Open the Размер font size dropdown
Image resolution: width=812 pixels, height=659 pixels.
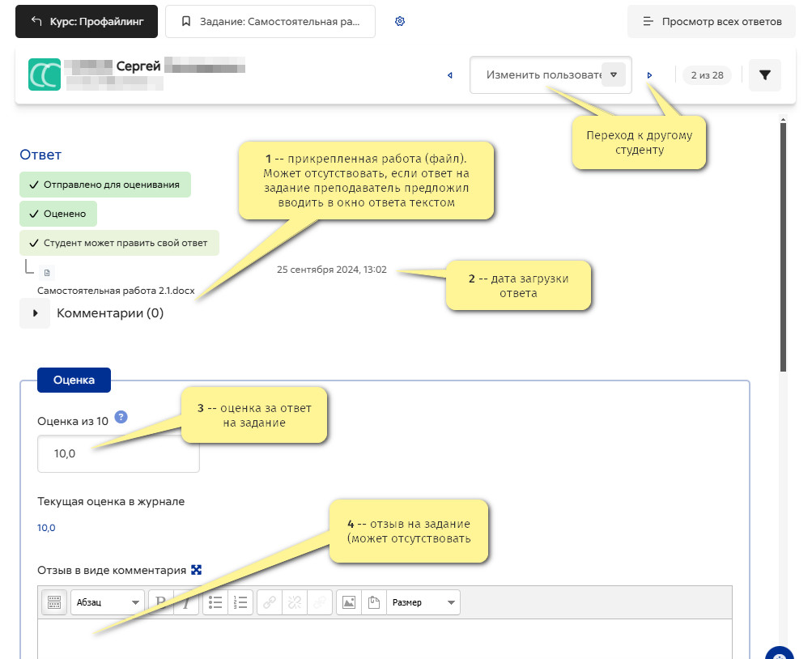[423, 602]
